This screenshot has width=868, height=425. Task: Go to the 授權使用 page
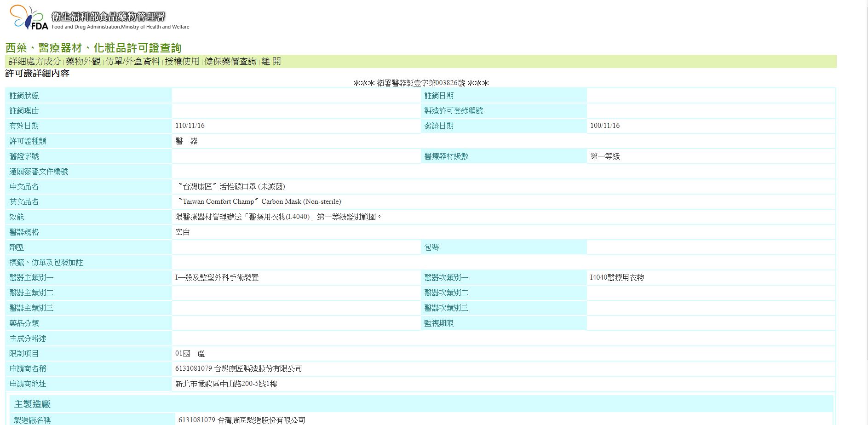coord(182,62)
